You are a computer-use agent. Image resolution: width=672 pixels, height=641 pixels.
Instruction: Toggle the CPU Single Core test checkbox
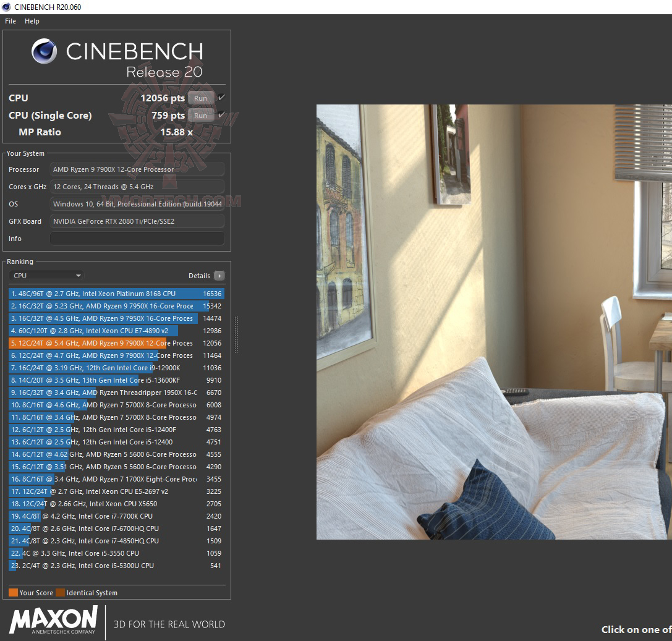point(221,115)
